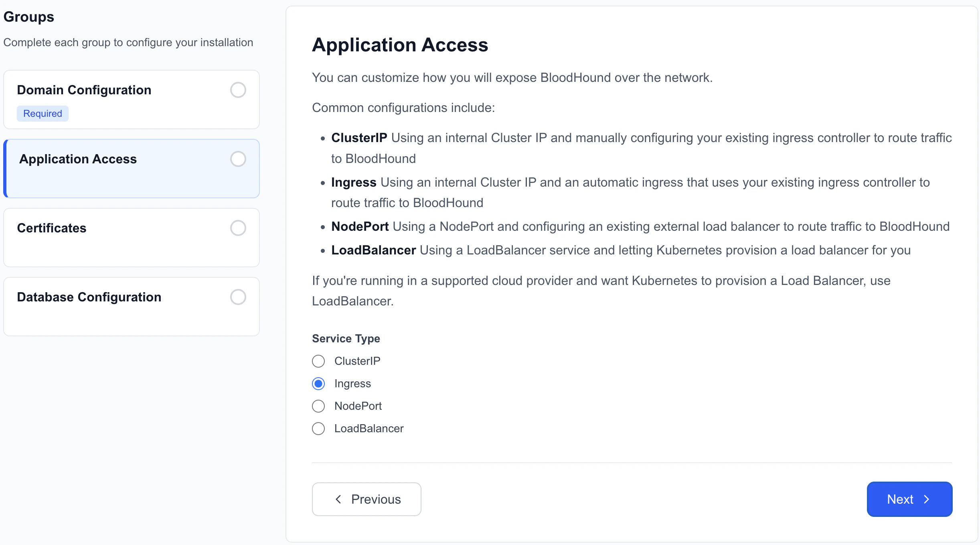
Task: Go back with the Previous button
Action: click(x=366, y=499)
